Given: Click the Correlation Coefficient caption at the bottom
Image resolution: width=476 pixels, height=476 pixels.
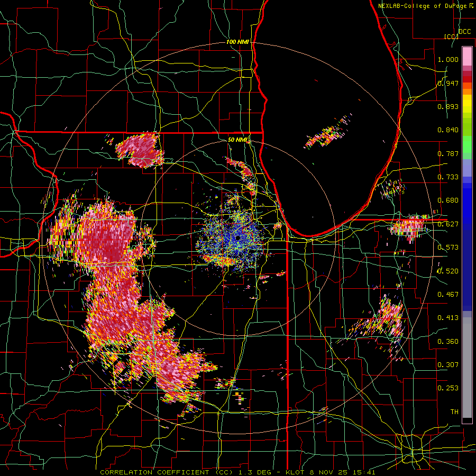Looking at the screenshot, I should [x=237, y=472].
